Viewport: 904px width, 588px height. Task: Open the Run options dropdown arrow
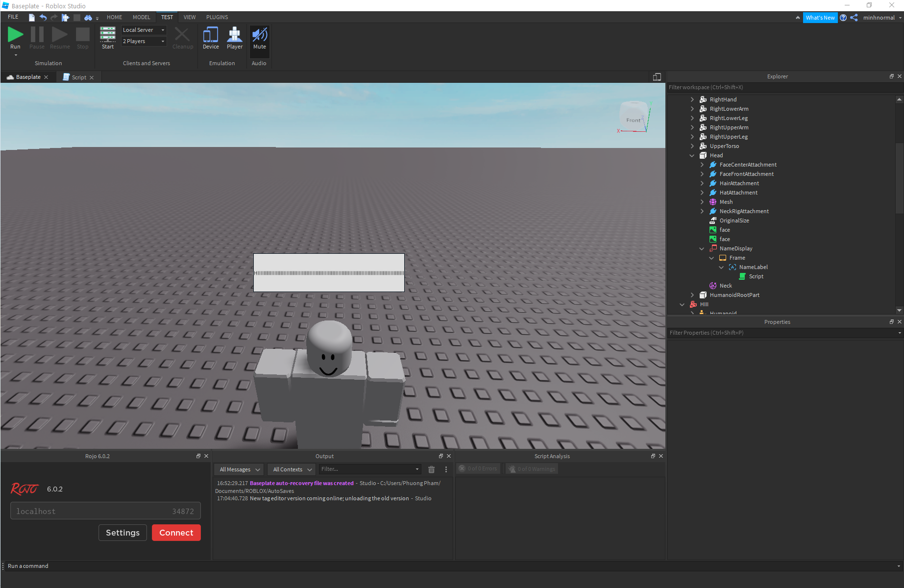tap(16, 55)
